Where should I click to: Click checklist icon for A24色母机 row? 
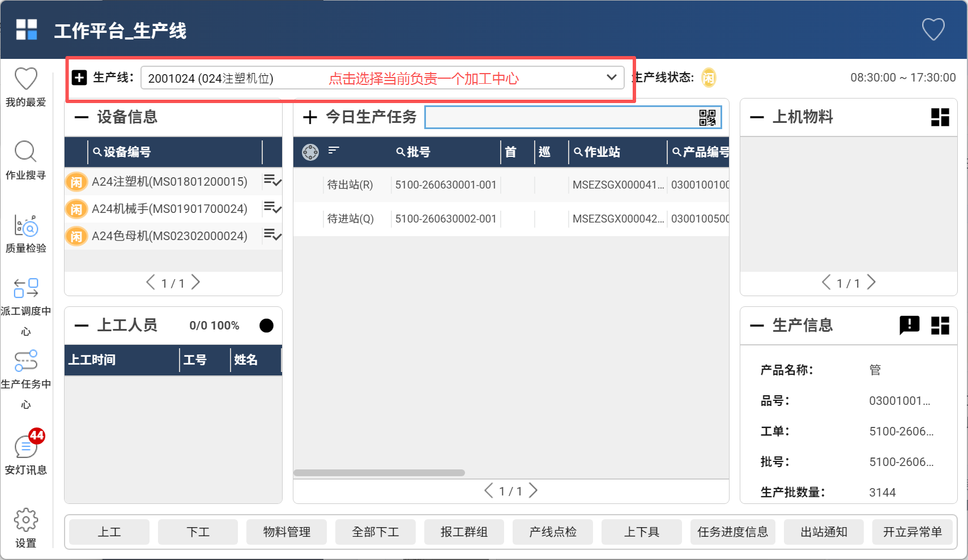[272, 235]
